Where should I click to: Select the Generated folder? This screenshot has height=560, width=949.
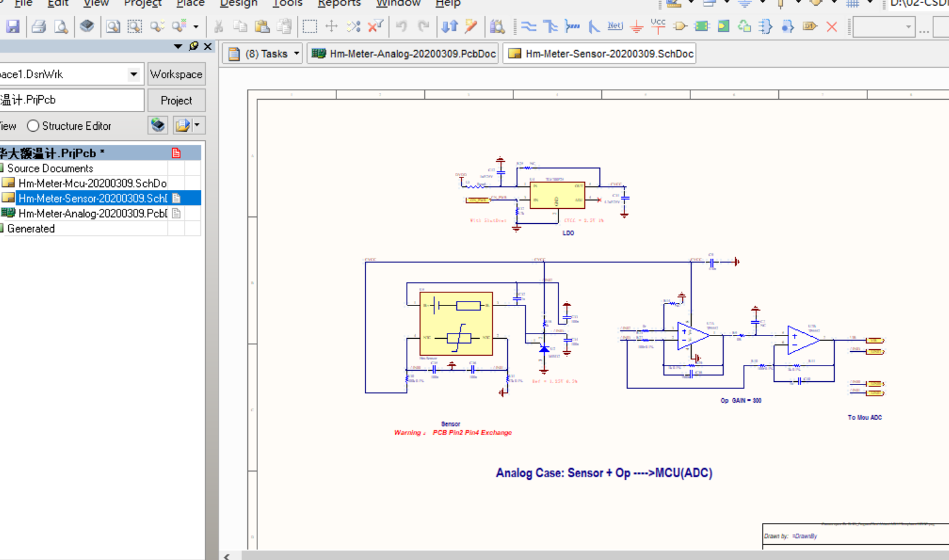tap(31, 228)
